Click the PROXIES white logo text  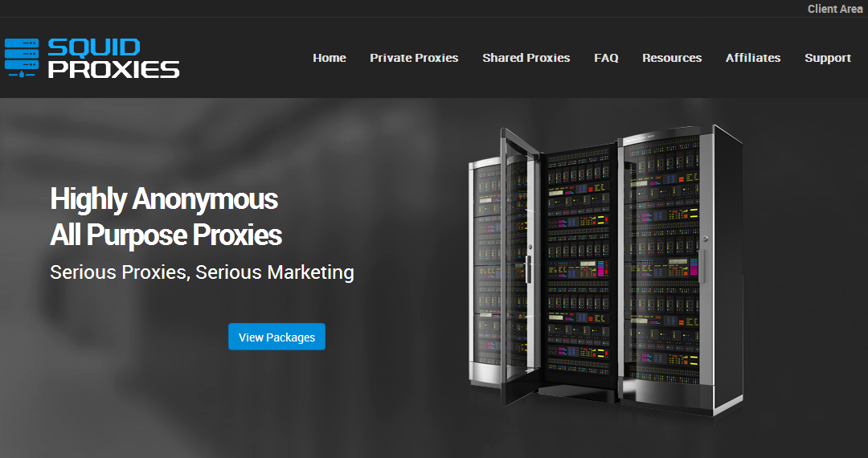point(113,70)
